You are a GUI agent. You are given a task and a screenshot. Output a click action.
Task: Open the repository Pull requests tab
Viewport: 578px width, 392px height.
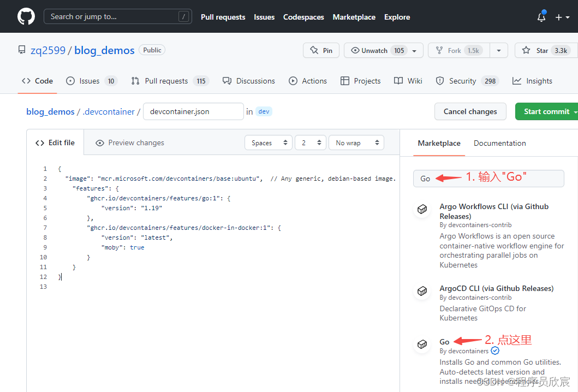pos(170,81)
